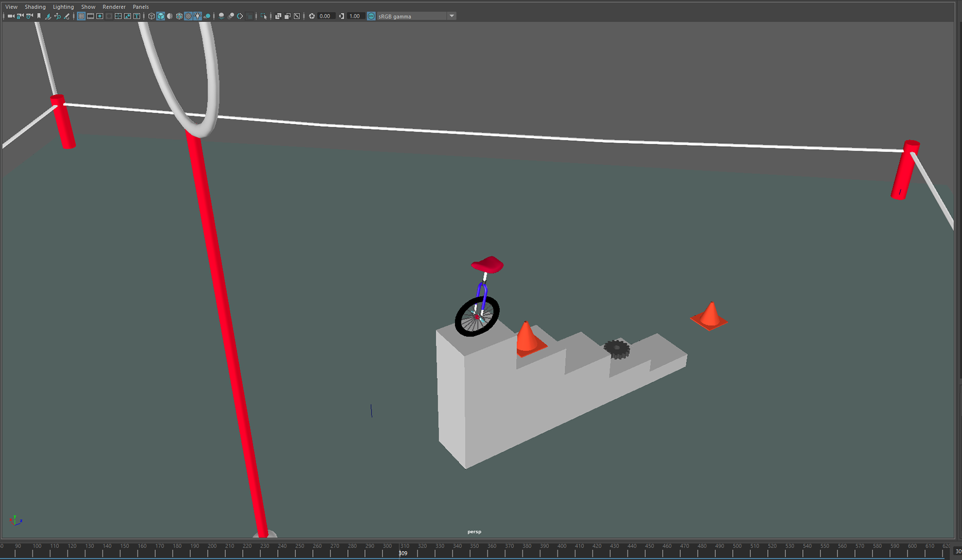
Task: Click the Exposure aperture icon
Action: (x=312, y=16)
